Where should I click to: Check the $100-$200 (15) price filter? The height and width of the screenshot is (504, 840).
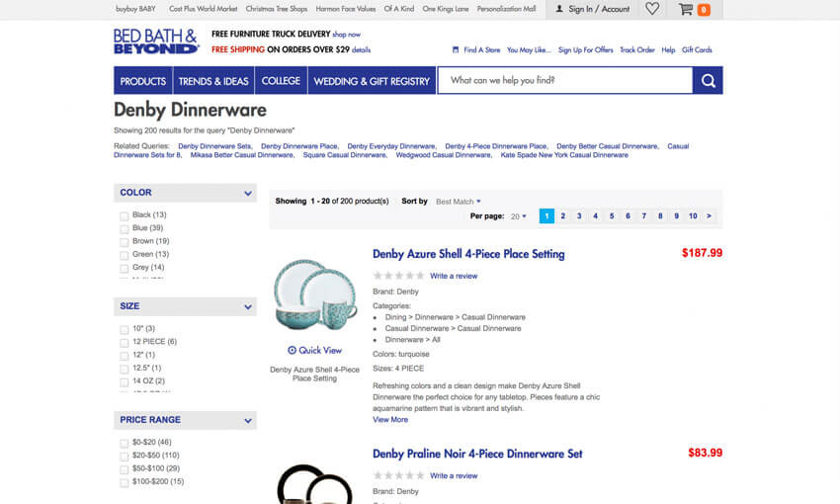click(125, 482)
